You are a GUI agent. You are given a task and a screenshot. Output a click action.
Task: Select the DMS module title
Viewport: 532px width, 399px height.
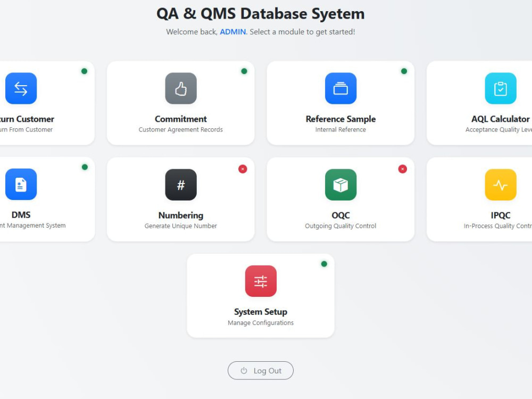(x=21, y=215)
